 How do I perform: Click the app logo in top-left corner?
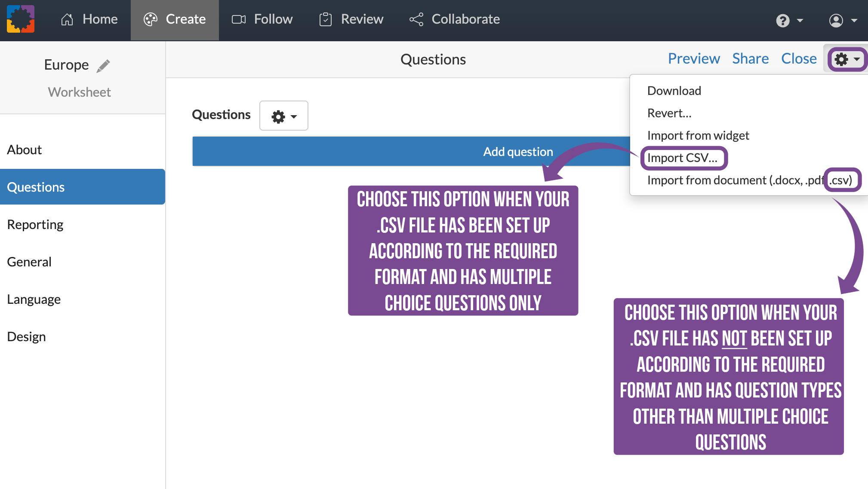20,19
